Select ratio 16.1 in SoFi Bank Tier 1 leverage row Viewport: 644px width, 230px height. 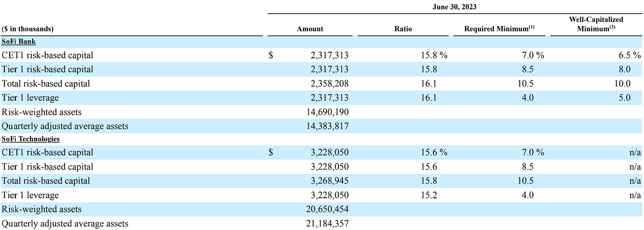click(429, 98)
